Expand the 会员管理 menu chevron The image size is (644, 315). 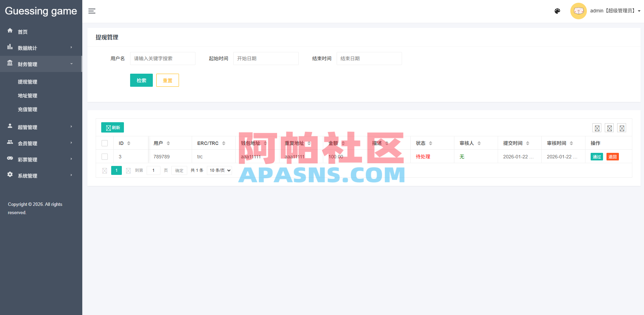point(71,143)
